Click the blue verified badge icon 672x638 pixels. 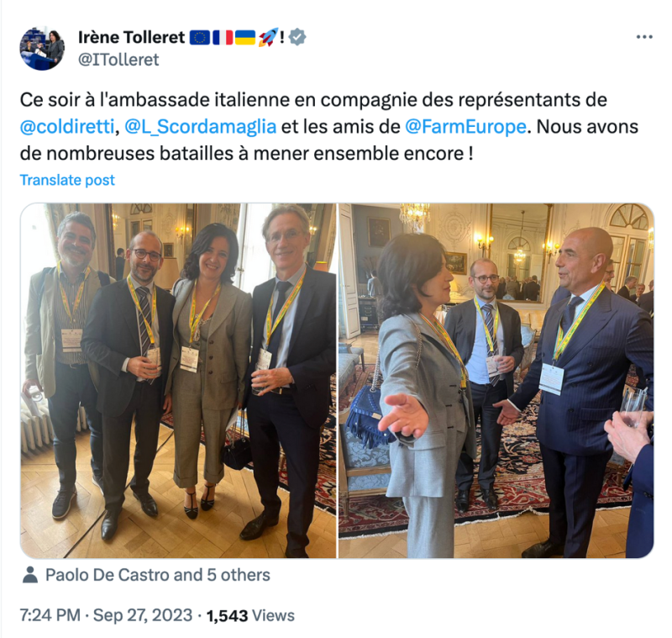pos(297,37)
